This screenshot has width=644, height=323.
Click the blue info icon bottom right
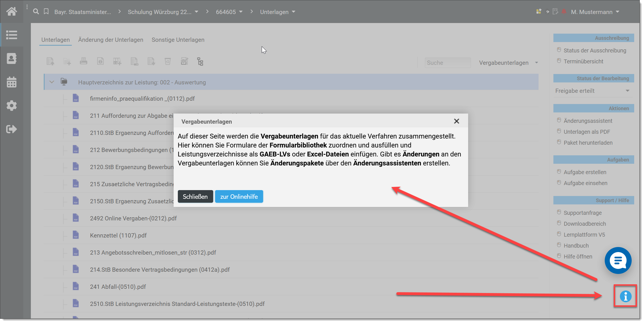click(x=625, y=296)
